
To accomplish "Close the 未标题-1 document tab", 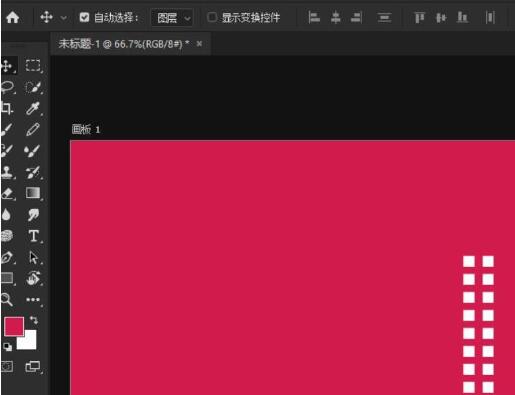I will [199, 44].
